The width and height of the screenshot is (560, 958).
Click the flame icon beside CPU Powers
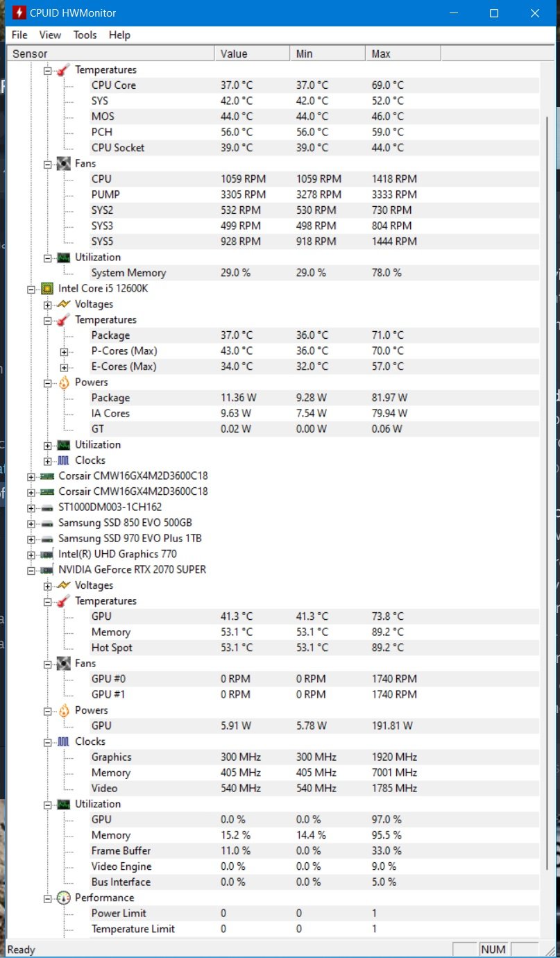click(x=64, y=383)
